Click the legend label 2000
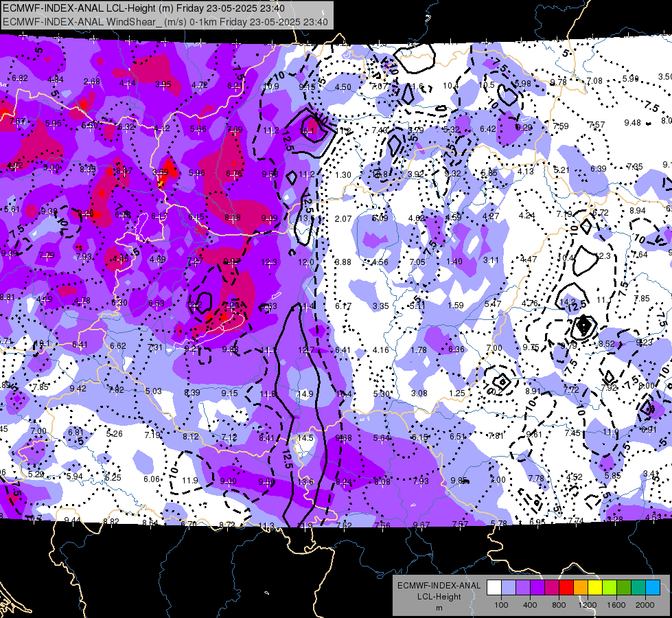 tap(645, 605)
